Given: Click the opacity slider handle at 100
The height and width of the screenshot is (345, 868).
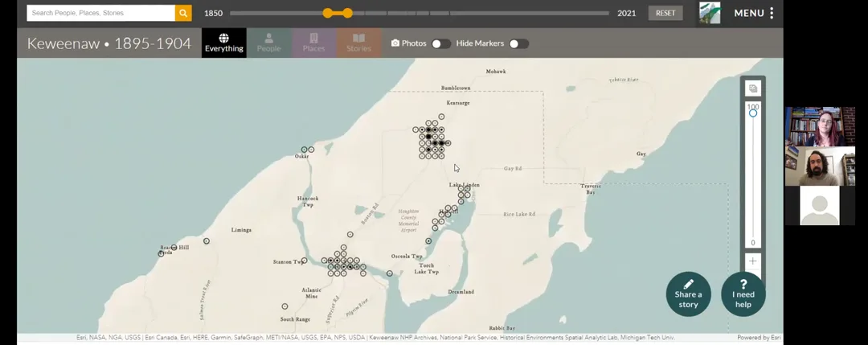Looking at the screenshot, I should [x=753, y=113].
